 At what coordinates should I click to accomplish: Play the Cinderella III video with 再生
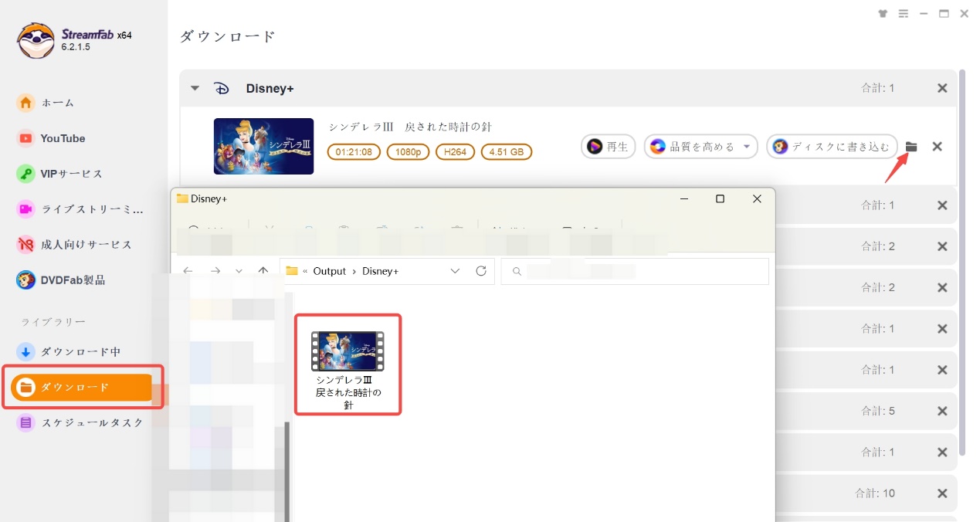(609, 147)
